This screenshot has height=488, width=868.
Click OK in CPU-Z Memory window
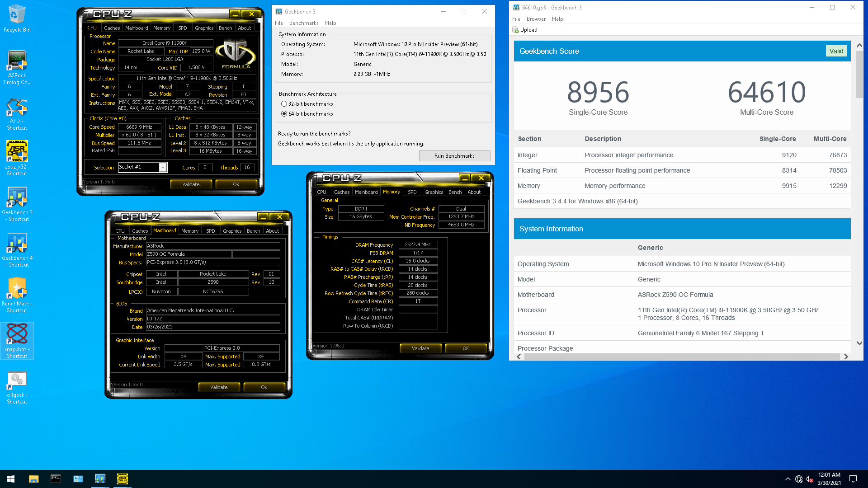pyautogui.click(x=466, y=348)
